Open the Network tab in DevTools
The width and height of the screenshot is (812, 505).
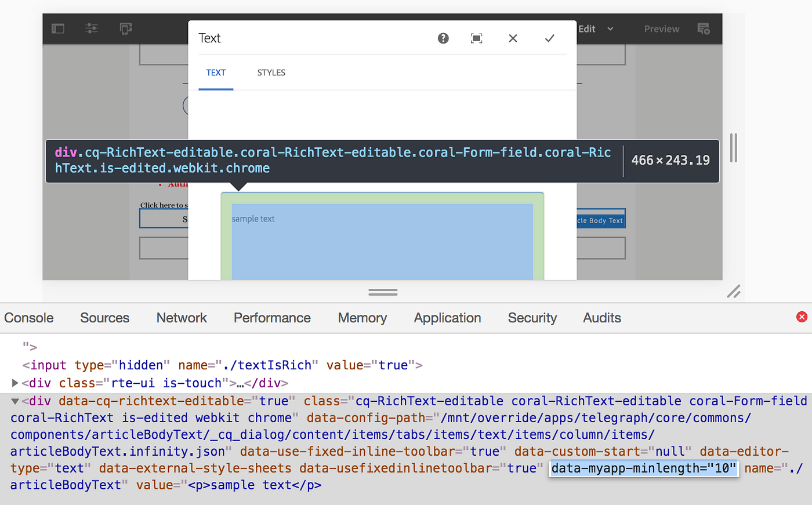coord(182,318)
